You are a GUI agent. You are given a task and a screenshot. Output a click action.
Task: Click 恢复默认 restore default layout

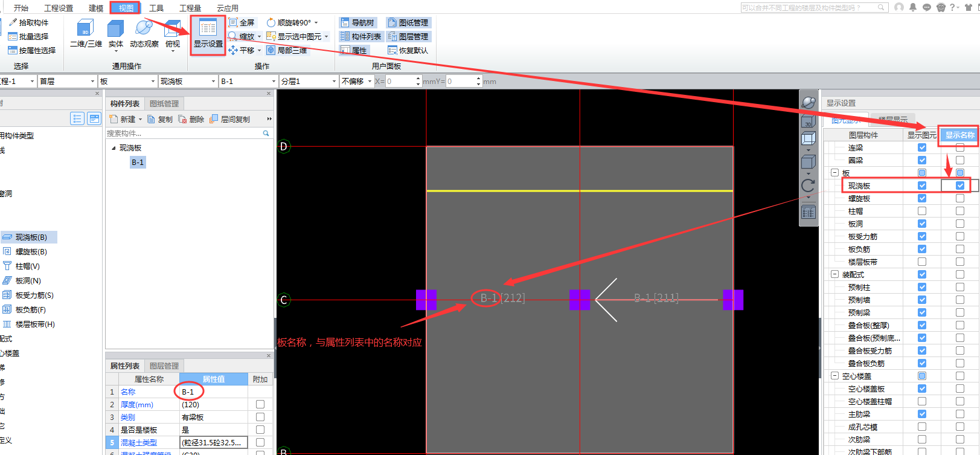pyautogui.click(x=408, y=50)
